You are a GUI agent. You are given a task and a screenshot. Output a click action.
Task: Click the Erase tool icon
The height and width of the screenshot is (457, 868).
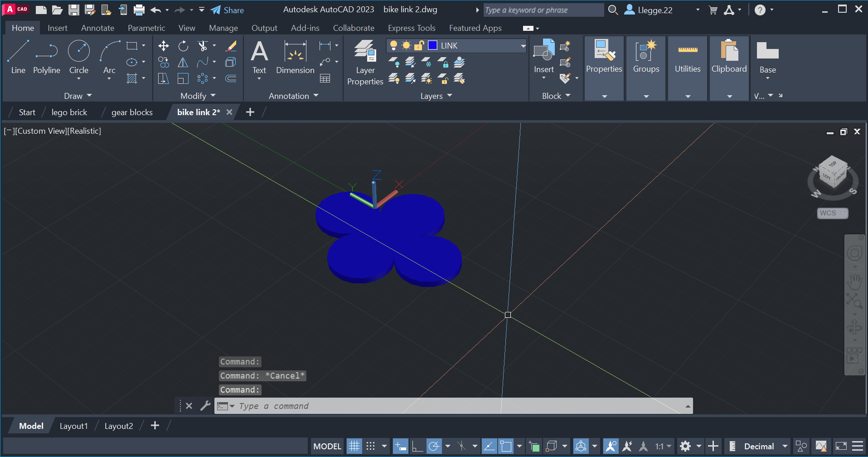click(231, 46)
